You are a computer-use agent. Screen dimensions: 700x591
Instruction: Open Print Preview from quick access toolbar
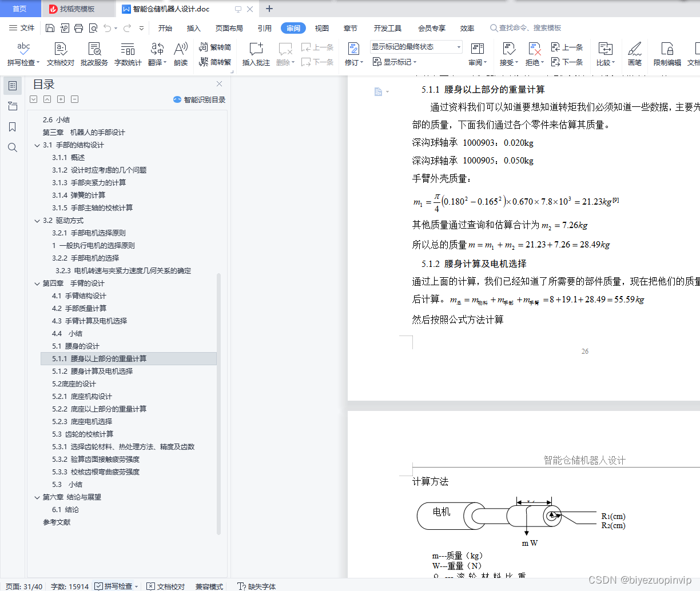[93, 28]
